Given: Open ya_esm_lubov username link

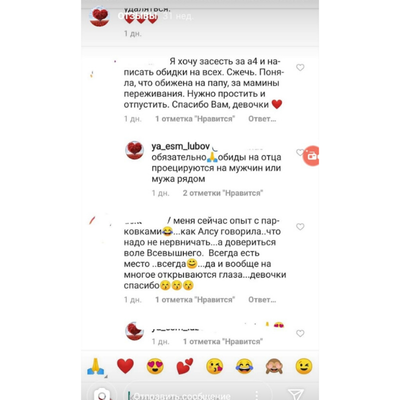Looking at the screenshot, I should coord(180,146).
